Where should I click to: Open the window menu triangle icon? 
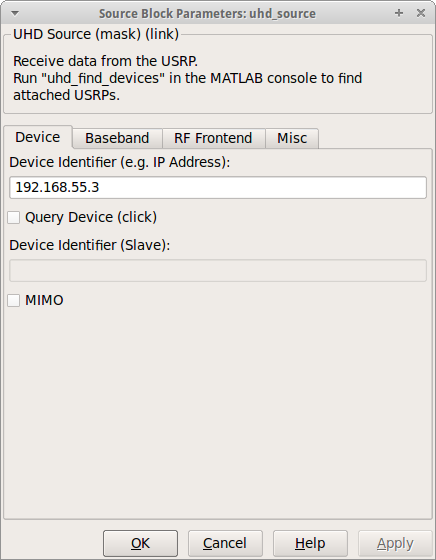pyautogui.click(x=15, y=14)
